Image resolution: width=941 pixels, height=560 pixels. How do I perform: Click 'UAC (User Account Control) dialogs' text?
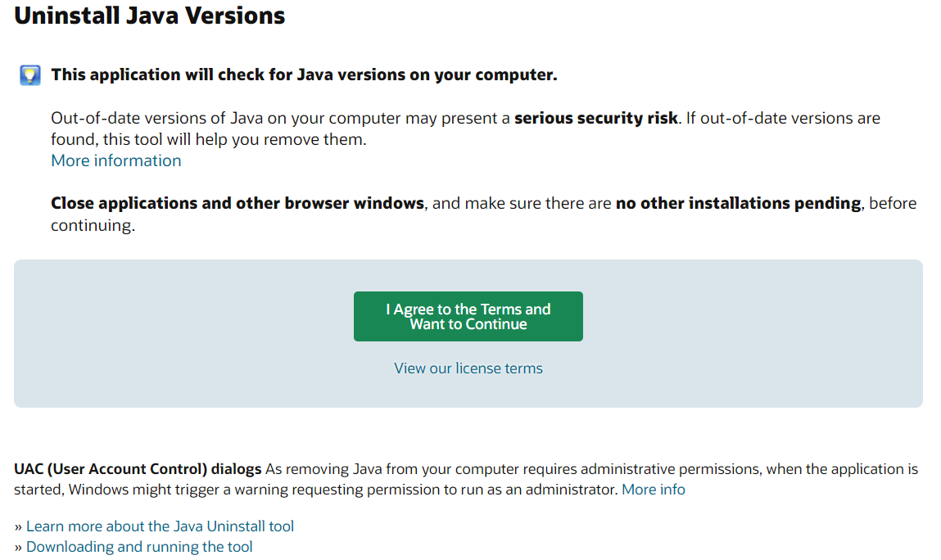(x=138, y=469)
